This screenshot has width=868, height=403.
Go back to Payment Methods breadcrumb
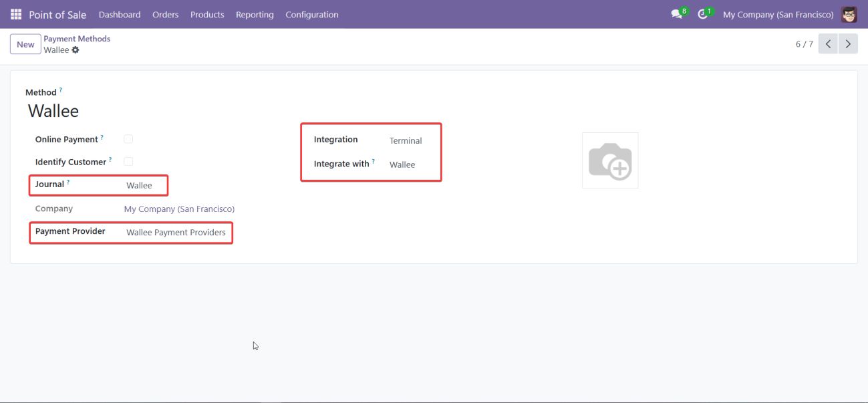[x=77, y=39]
